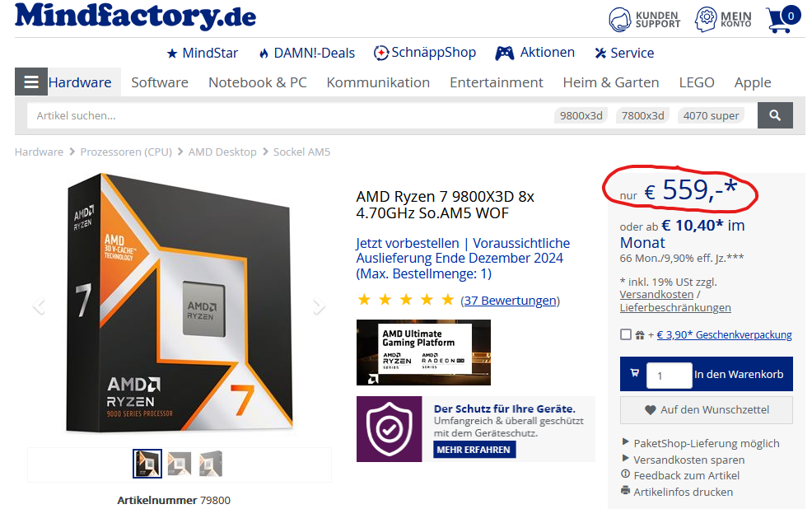Open the Hardware menu

coord(80,82)
